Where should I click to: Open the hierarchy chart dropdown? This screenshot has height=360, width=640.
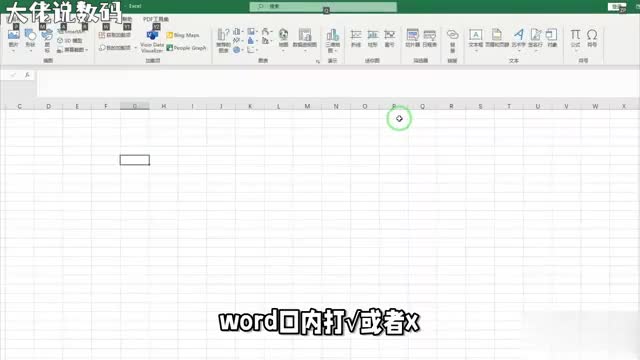(x=252, y=31)
